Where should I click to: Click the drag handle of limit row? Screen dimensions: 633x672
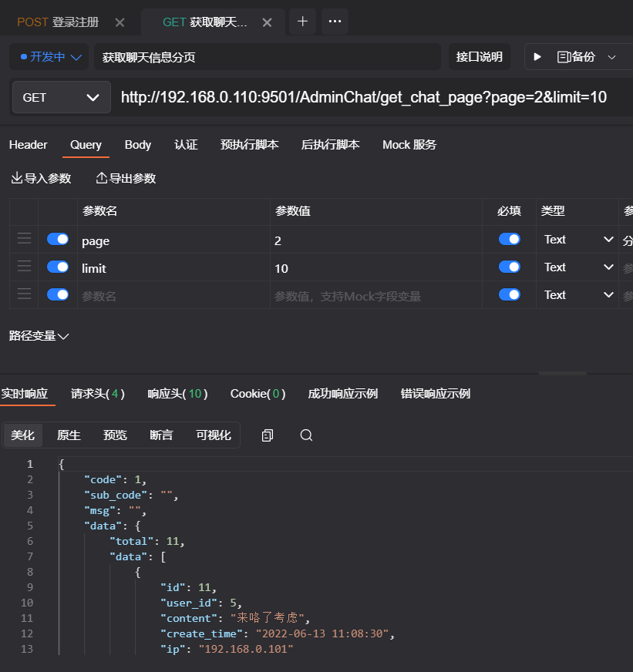point(24,267)
